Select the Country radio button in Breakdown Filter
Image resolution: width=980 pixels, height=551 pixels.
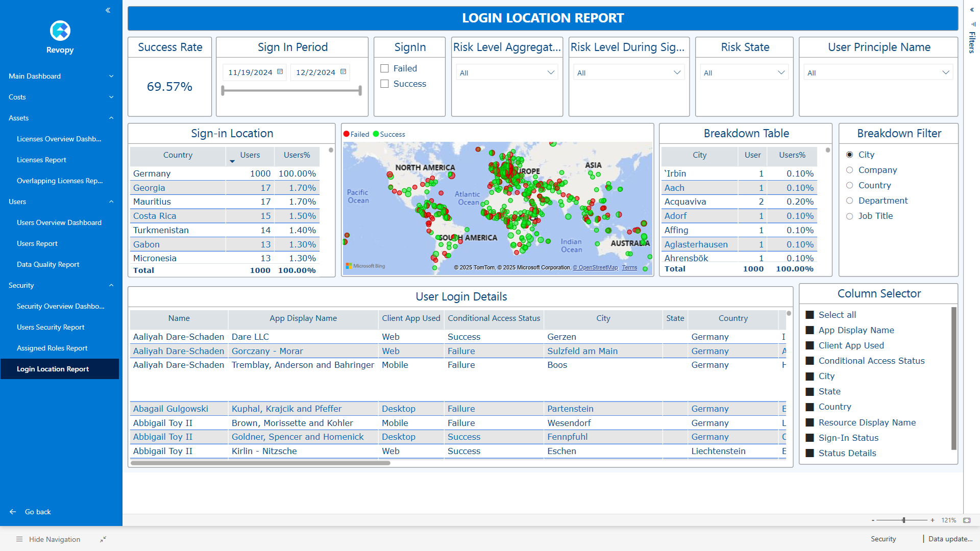point(850,185)
